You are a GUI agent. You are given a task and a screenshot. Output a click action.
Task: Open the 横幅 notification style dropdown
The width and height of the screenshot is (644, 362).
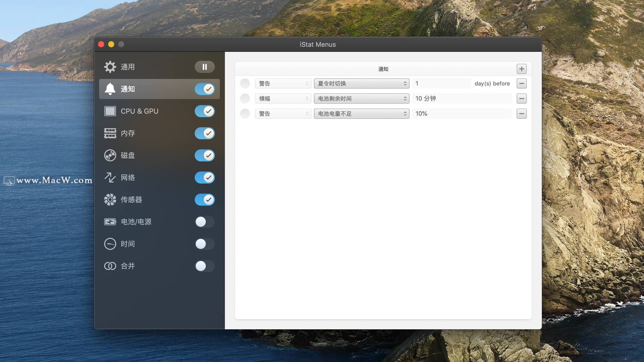pos(283,99)
